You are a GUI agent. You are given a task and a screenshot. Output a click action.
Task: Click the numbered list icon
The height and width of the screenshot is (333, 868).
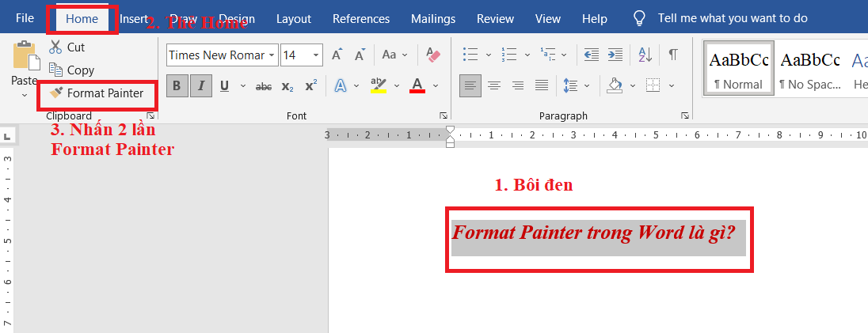pos(508,55)
